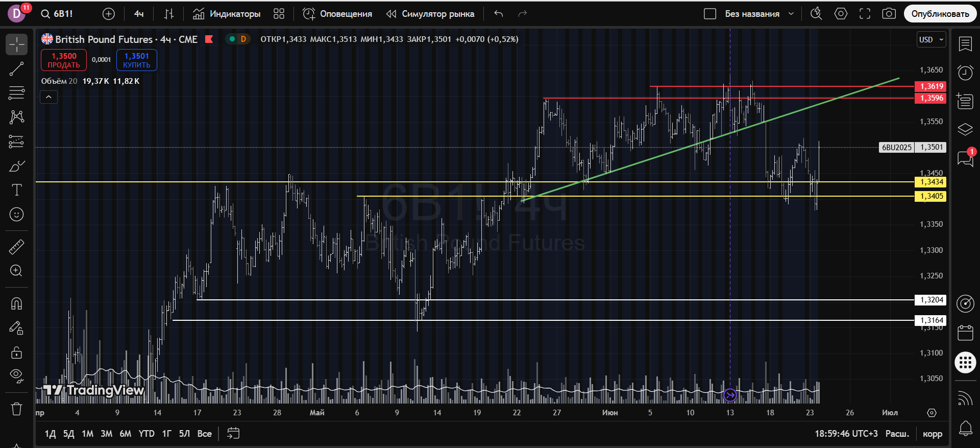This screenshot has height=448, width=980.
Task: Open the chats panel with notification
Action: tap(965, 158)
